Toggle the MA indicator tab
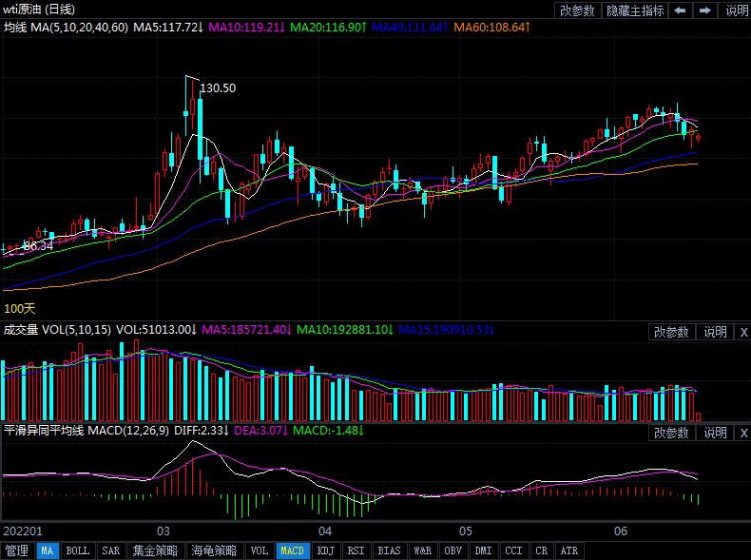 click(x=48, y=550)
